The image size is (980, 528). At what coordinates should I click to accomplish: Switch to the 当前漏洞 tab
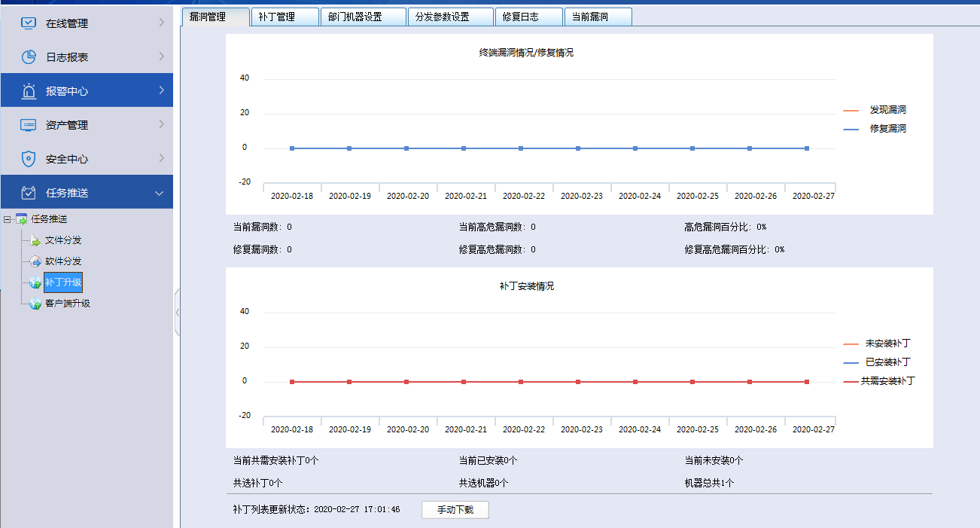[x=598, y=17]
